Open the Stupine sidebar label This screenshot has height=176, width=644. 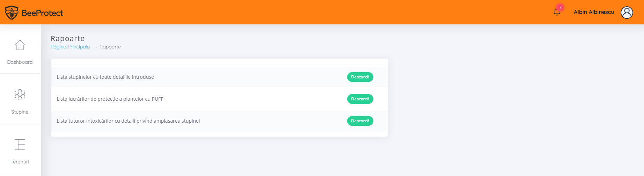pos(20,112)
